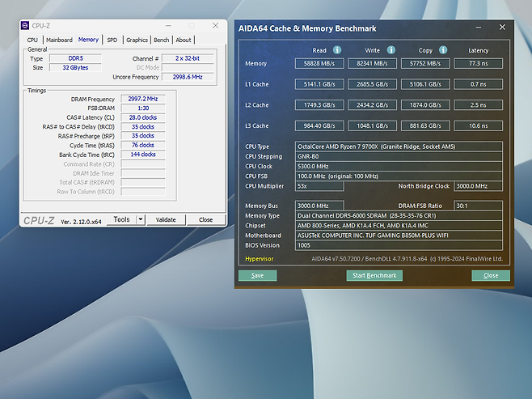532x399 pixels.
Task: Click the CPU-Z title bar app icon
Action: [25, 26]
